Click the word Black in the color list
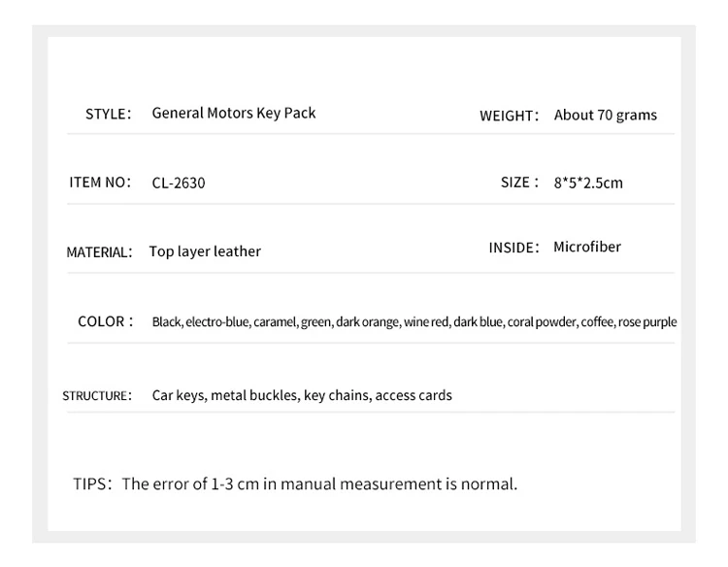728x567 pixels. 167,322
